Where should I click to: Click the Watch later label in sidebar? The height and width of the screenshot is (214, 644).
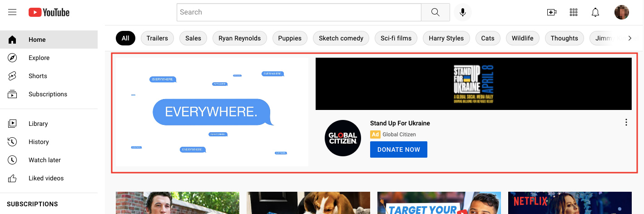tap(45, 160)
